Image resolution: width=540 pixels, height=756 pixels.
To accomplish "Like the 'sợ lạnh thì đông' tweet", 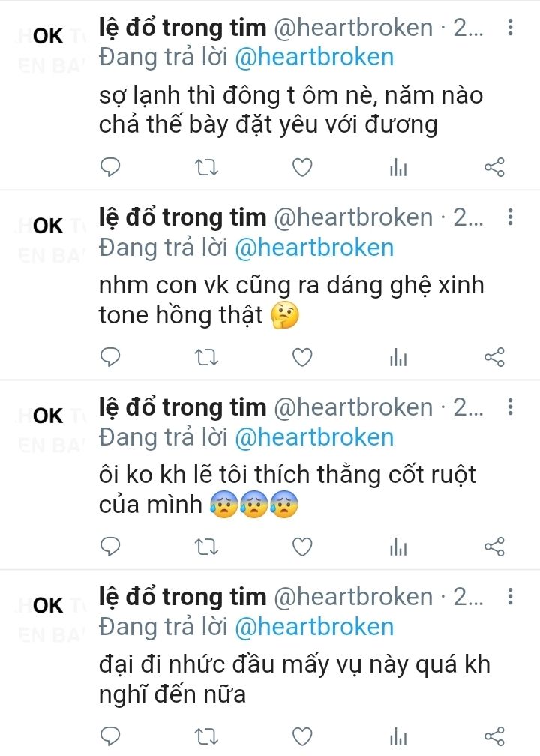I will (303, 168).
